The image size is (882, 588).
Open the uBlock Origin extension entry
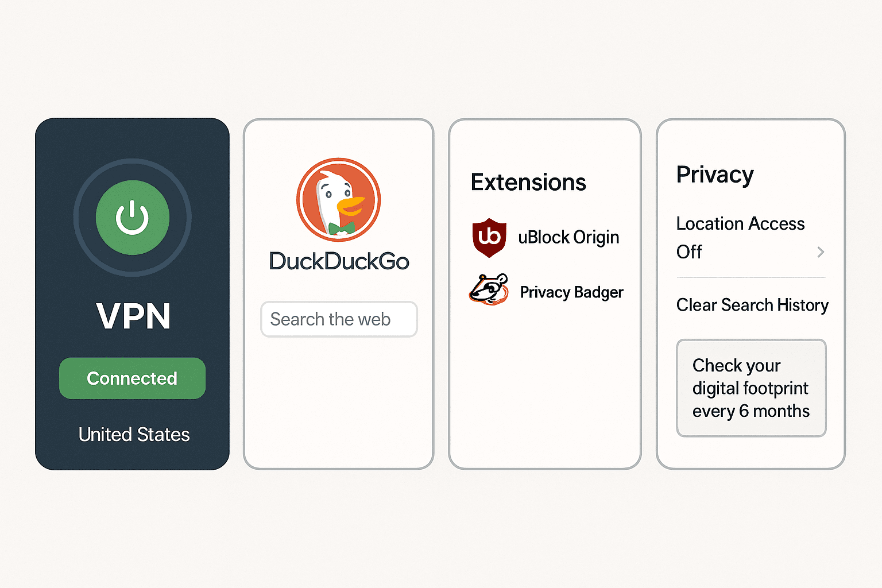546,237
